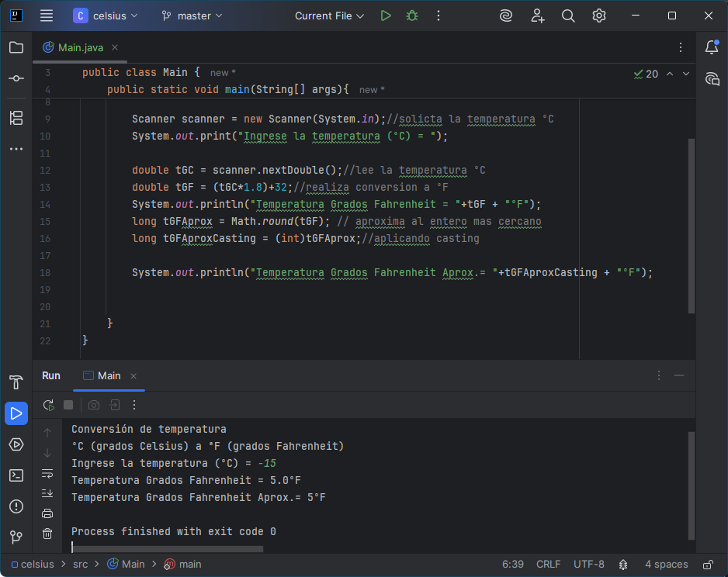Open the editor tabs options menu
728x577 pixels.
(680, 47)
